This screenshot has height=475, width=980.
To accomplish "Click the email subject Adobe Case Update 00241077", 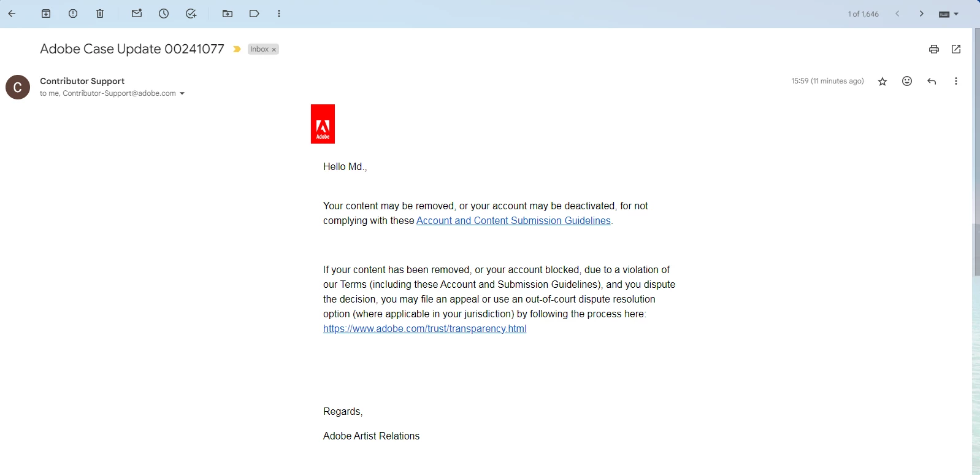I will point(132,49).
